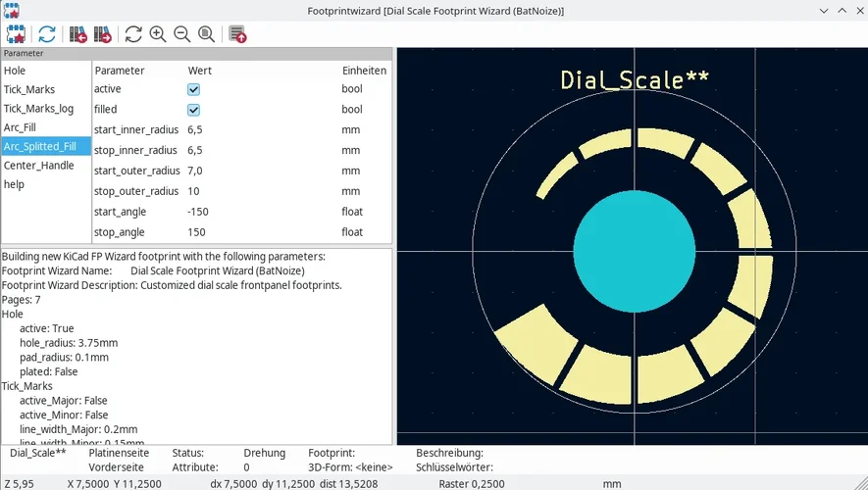The image size is (868, 490).
Task: Go to previous parameter page
Action: coord(78,34)
